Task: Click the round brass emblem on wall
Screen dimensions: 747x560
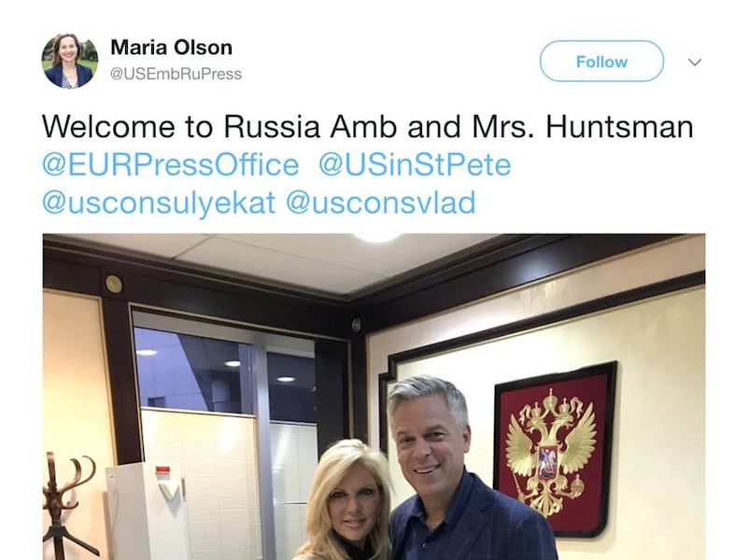Action: (x=113, y=285)
